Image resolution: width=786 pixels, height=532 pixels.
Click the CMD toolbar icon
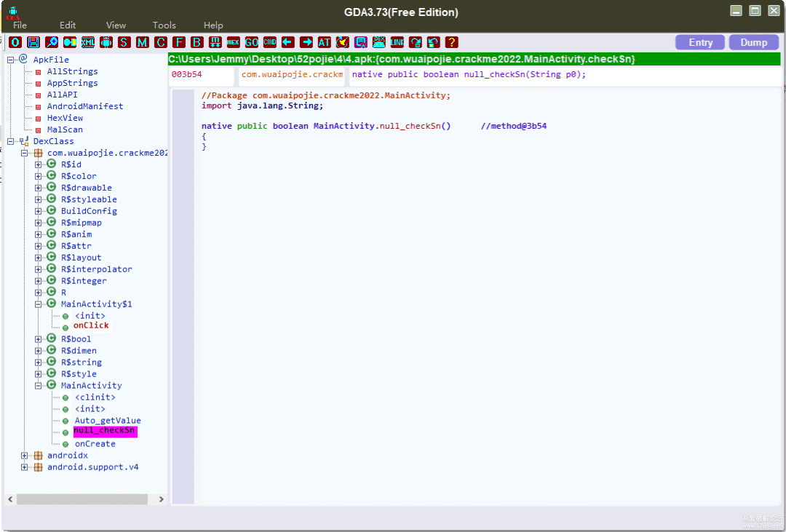[x=270, y=42]
